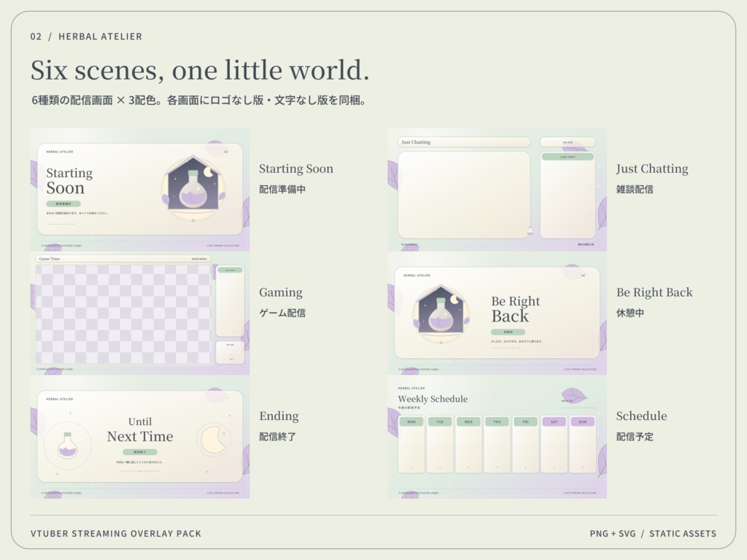This screenshot has width=747, height=560.
Task: Open the Ending scene thumbnail
Action: 140,437
